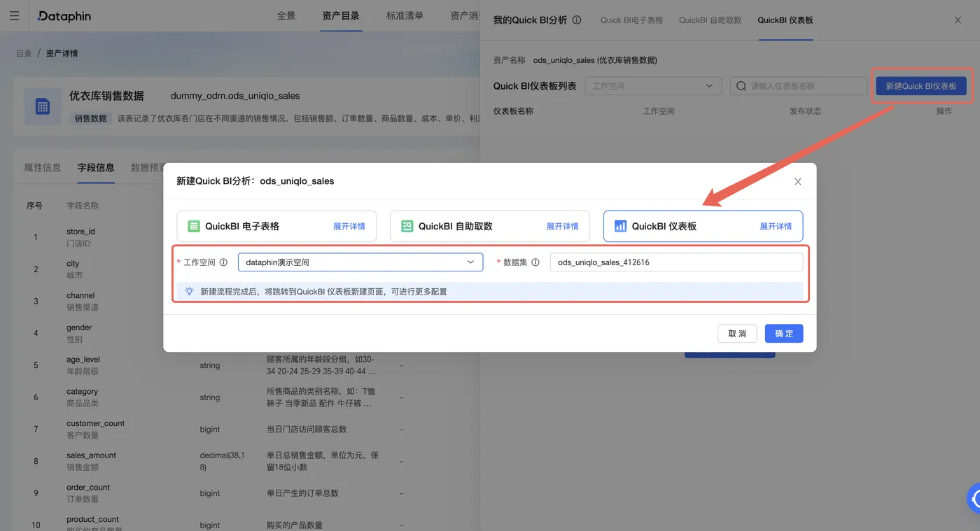Viewport: 980px width, 531px height.
Task: Click the city field name
Action: point(73,264)
